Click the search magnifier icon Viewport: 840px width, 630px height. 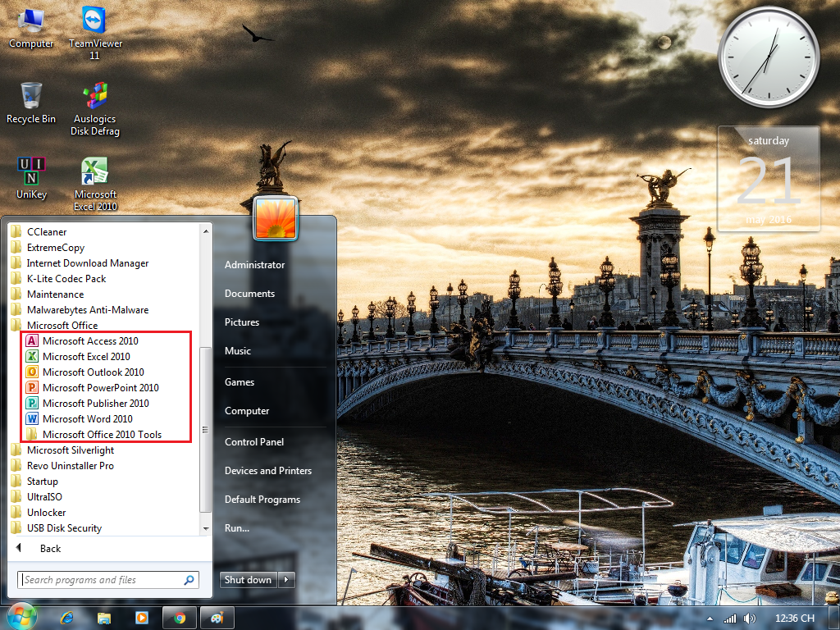tap(189, 580)
